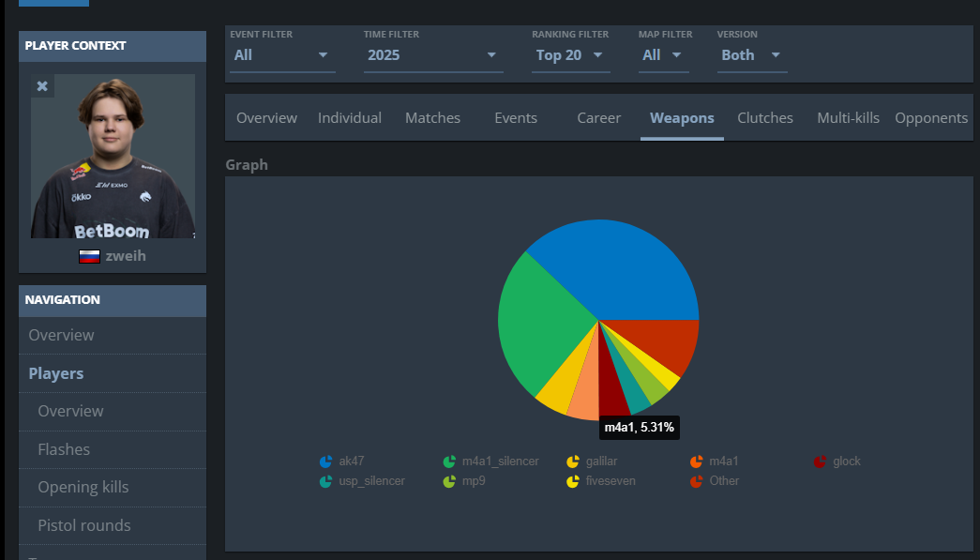
Task: Open the Event Filter dropdown
Action: pos(282,55)
